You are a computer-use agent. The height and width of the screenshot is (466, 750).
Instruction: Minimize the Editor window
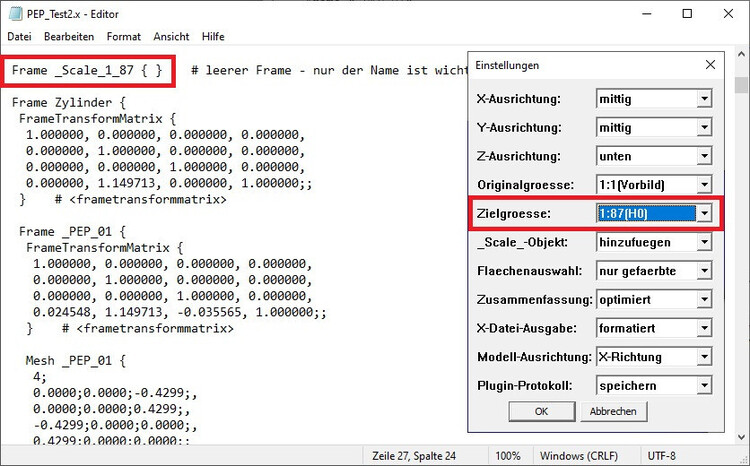click(647, 14)
